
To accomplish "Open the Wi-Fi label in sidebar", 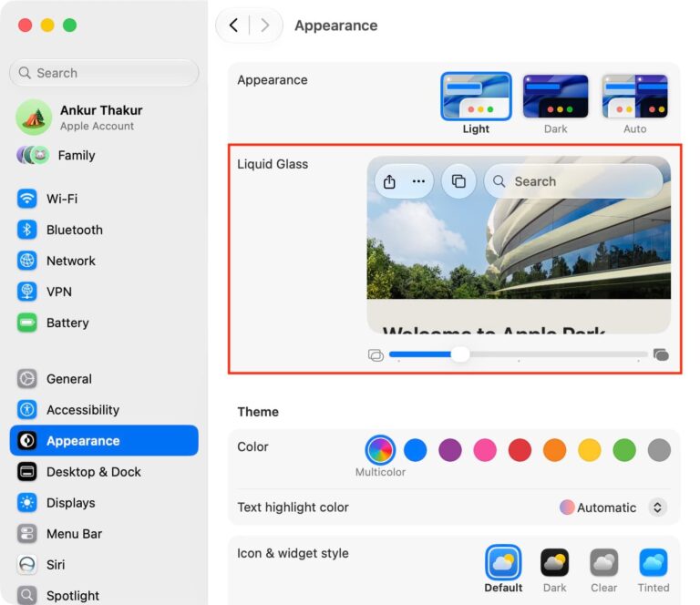I will (62, 199).
